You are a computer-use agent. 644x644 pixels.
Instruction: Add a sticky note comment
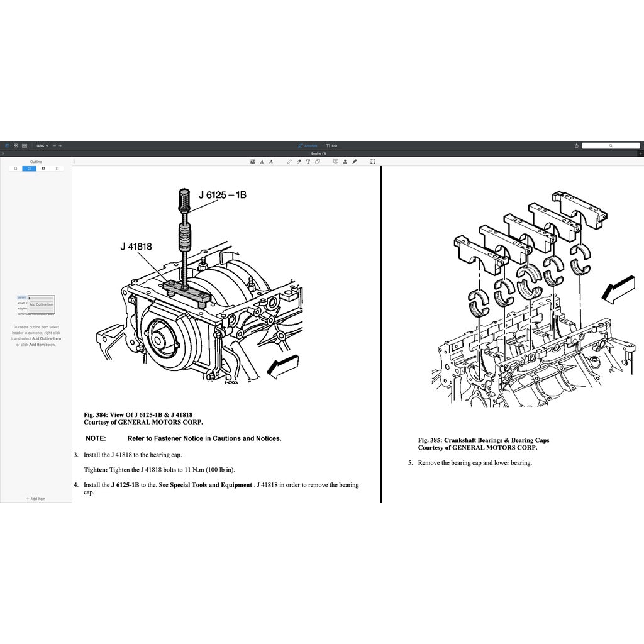[x=335, y=161]
